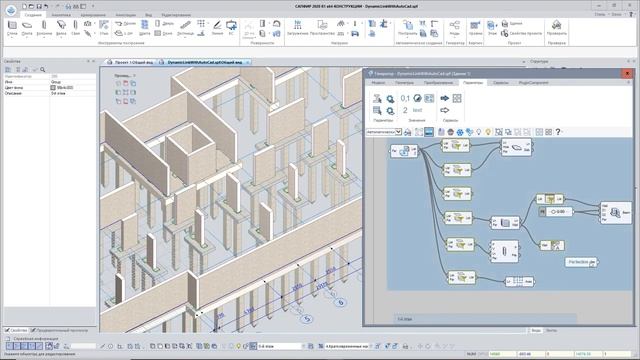Click the yellow light bulb icon in Generator toolbar
640x360 pixels.
point(488,132)
